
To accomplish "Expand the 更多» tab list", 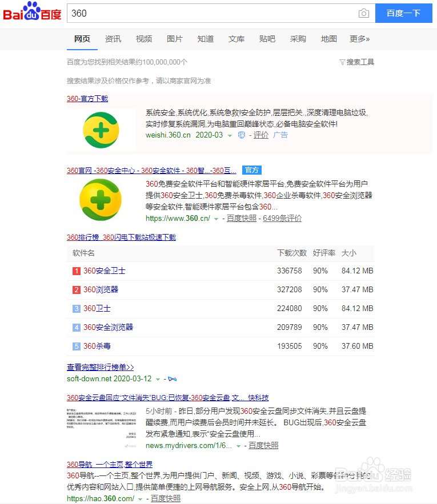I will coord(359,39).
